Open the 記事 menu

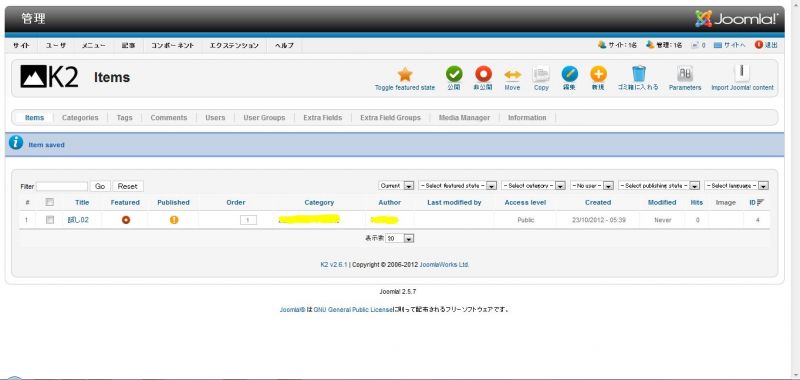click(x=129, y=45)
